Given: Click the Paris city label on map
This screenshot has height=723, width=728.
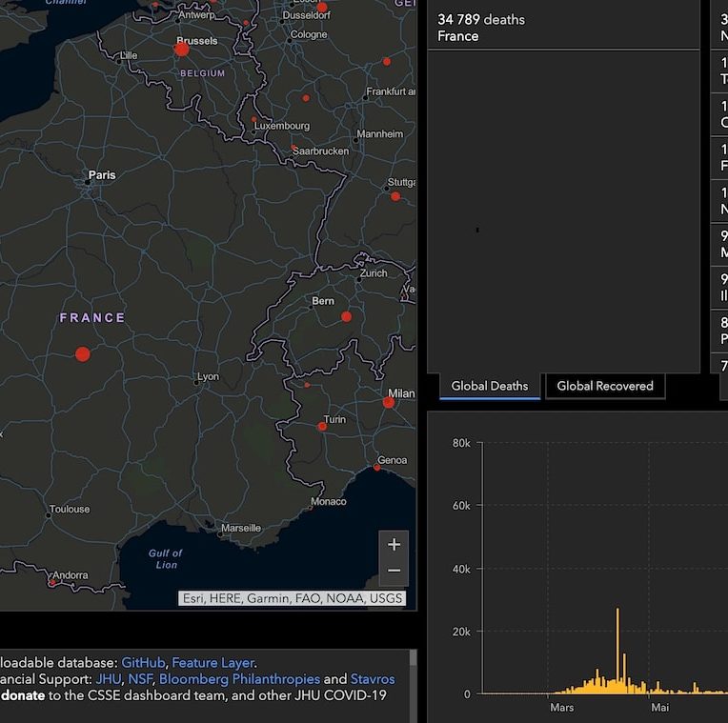Looking at the screenshot, I should pos(102,175).
